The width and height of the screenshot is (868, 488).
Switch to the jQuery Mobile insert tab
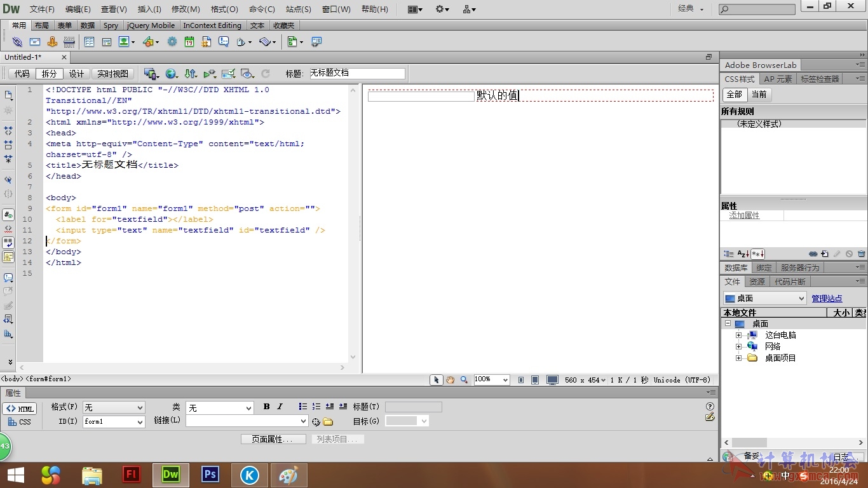(151, 25)
